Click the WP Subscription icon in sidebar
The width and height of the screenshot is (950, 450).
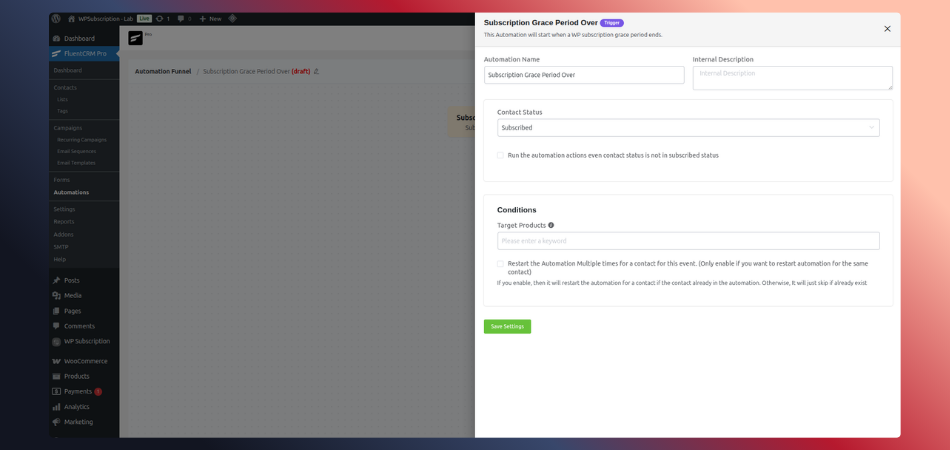(56, 342)
